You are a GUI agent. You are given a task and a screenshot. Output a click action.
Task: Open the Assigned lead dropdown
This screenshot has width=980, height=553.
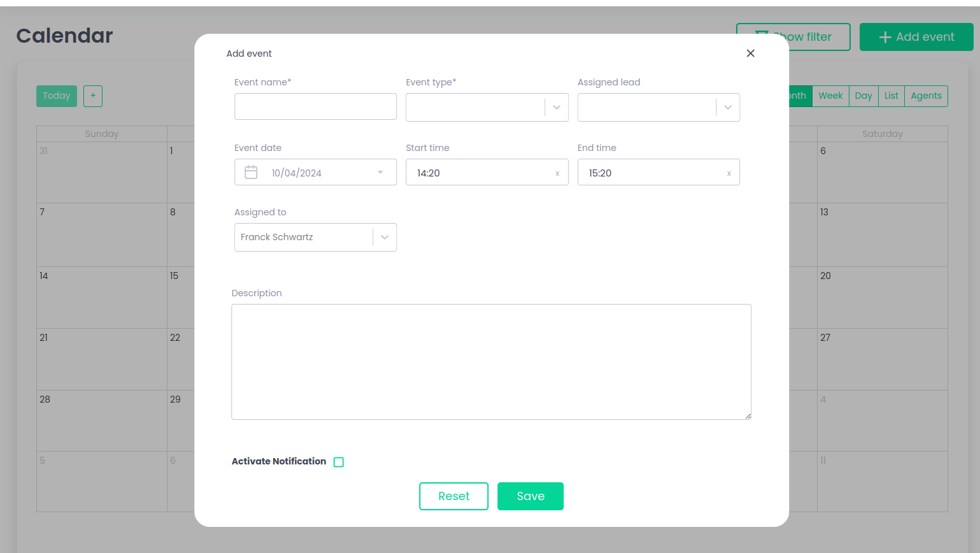point(728,108)
